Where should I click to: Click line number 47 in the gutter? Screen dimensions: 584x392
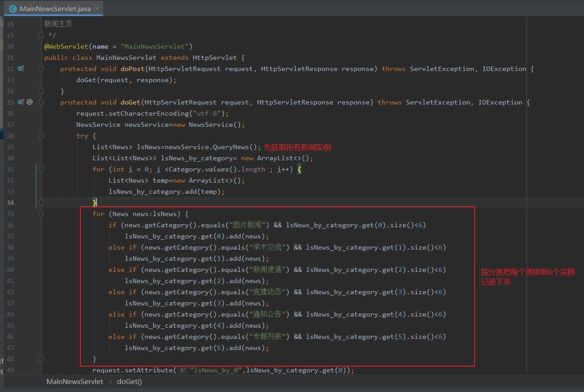pyautogui.click(x=10, y=348)
